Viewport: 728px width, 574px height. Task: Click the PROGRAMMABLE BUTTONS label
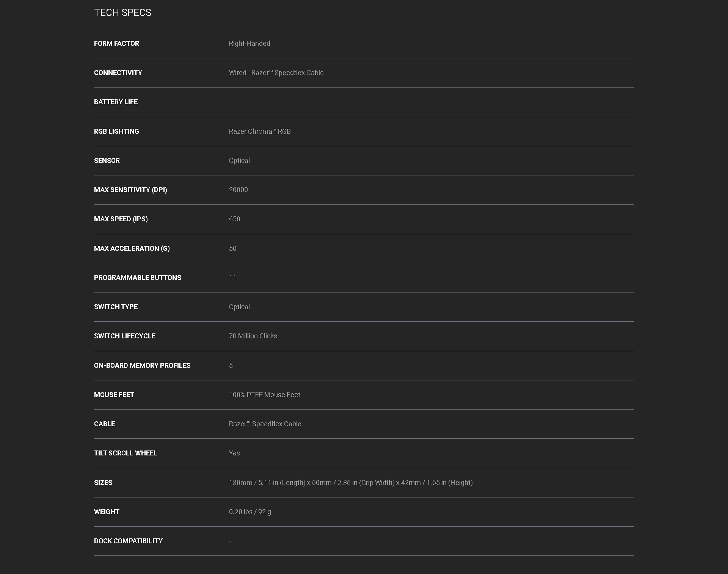[138, 278]
